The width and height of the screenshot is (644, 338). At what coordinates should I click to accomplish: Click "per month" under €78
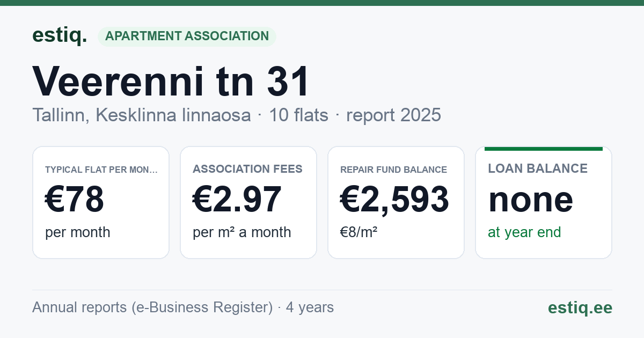point(78,232)
